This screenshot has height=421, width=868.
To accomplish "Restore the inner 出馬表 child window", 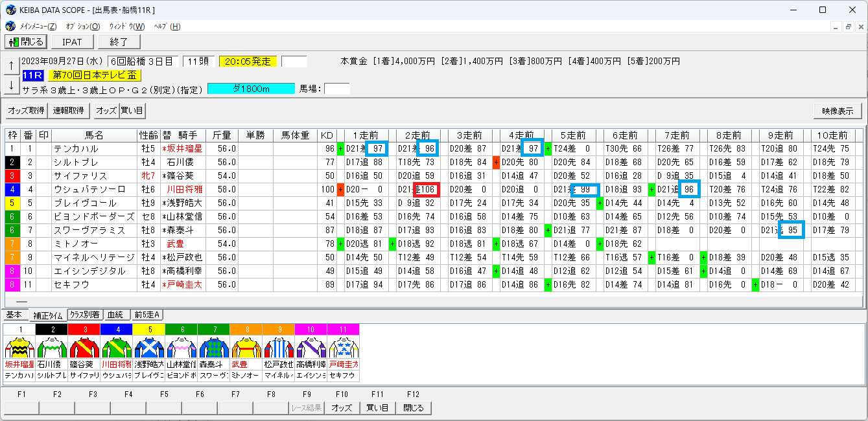I will [x=848, y=27].
